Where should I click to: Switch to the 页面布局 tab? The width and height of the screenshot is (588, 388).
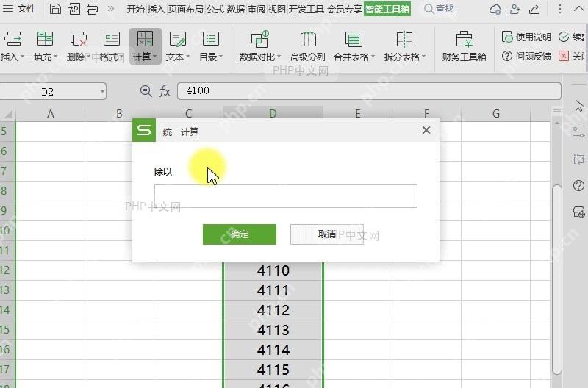click(186, 9)
